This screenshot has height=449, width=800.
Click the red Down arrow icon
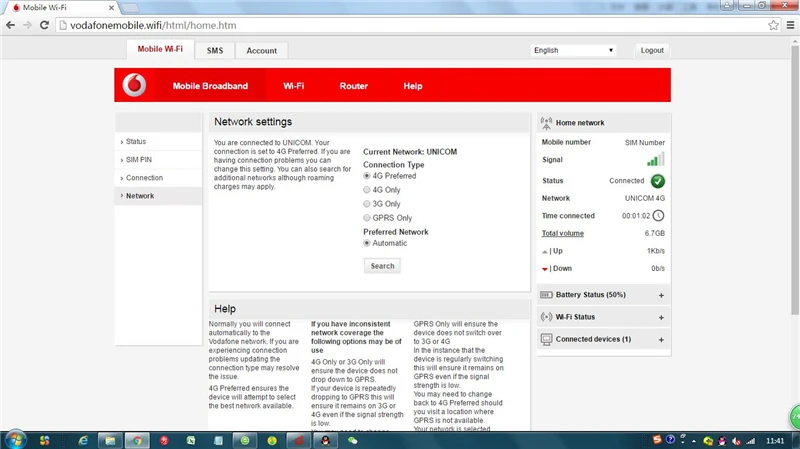(x=544, y=269)
